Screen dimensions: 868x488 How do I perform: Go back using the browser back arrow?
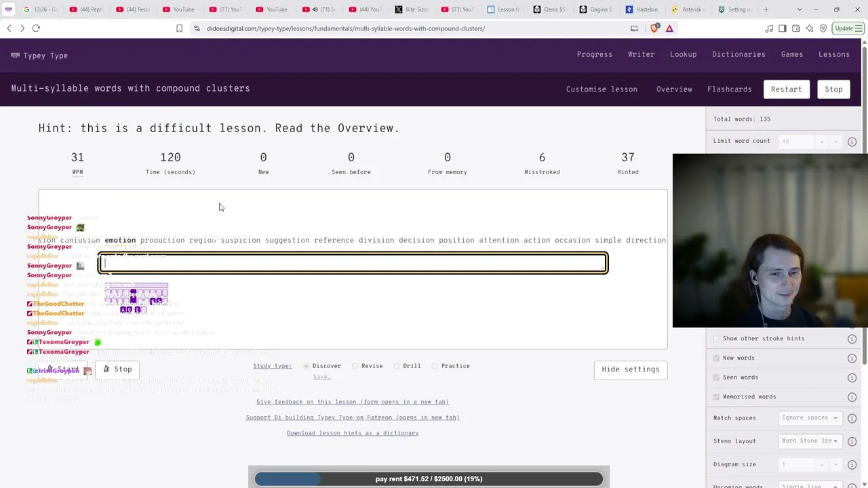(9, 28)
